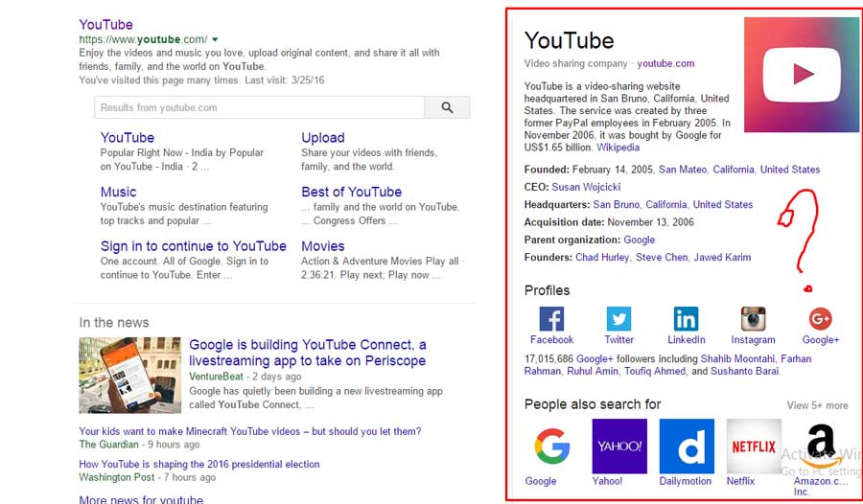Open the YouTube Connect news thumbnail image
The width and height of the screenshot is (863, 504).
(129, 376)
